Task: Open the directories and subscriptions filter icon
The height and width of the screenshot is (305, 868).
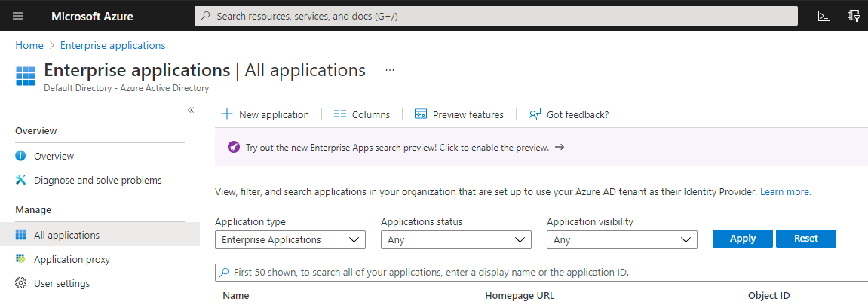Action: (854, 16)
